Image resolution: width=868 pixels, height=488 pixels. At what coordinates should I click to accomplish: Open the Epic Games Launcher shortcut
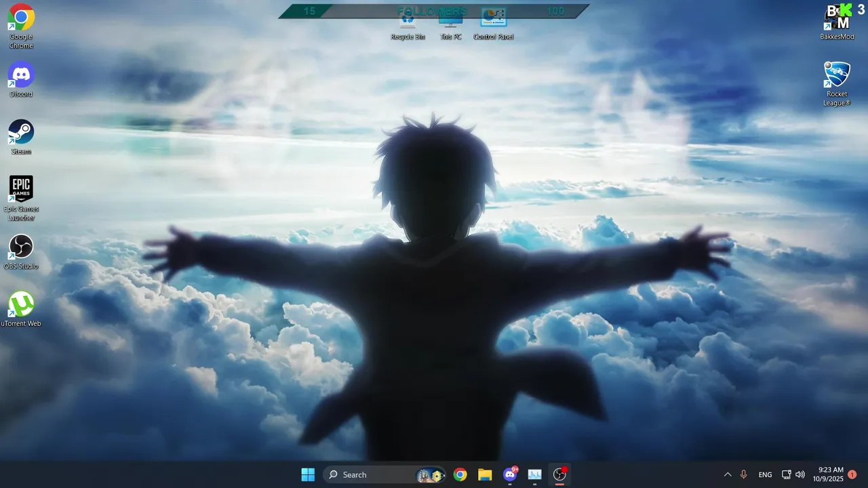(x=21, y=199)
